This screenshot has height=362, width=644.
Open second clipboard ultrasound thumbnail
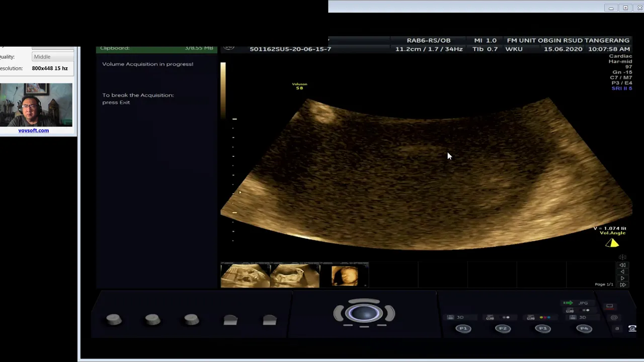(295, 275)
